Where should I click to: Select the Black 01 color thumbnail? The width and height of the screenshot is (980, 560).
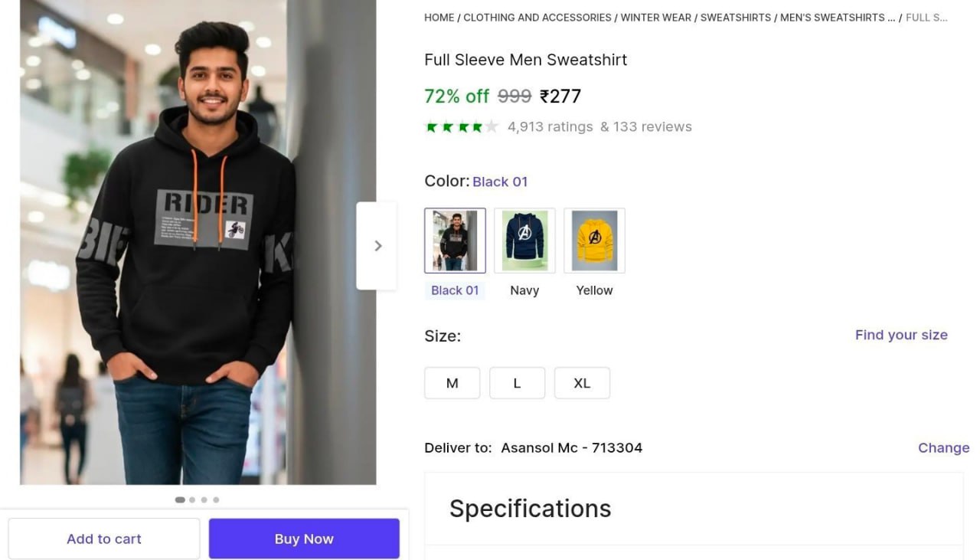coord(455,240)
